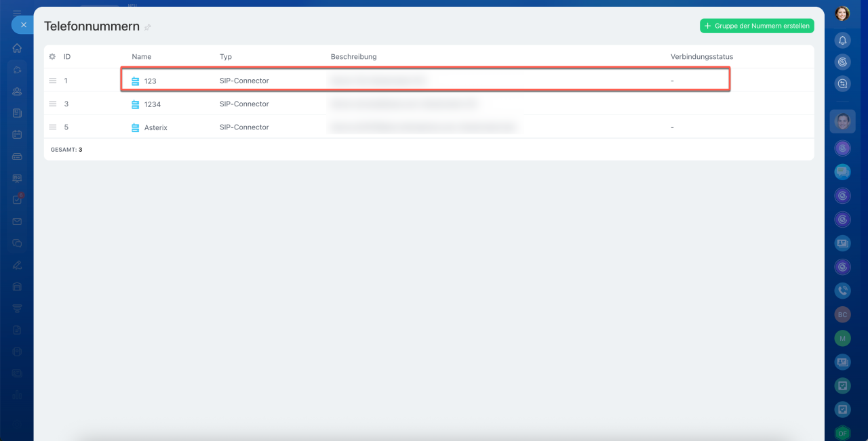Open the chat search icon in right panel
Viewport: 868px width, 441px height.
842,84
